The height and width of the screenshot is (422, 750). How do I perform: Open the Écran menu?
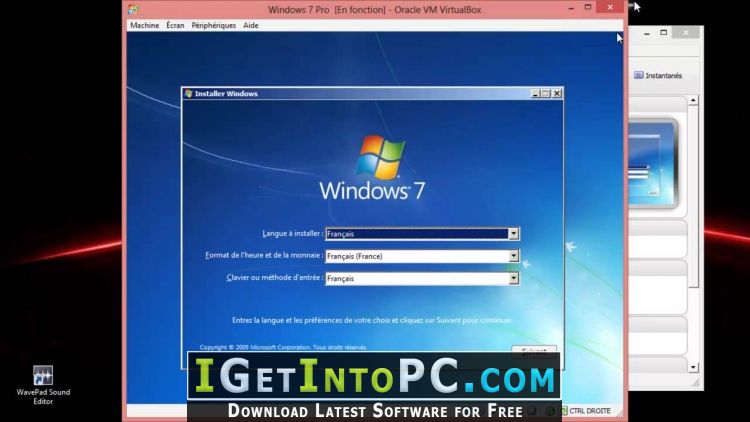175,25
